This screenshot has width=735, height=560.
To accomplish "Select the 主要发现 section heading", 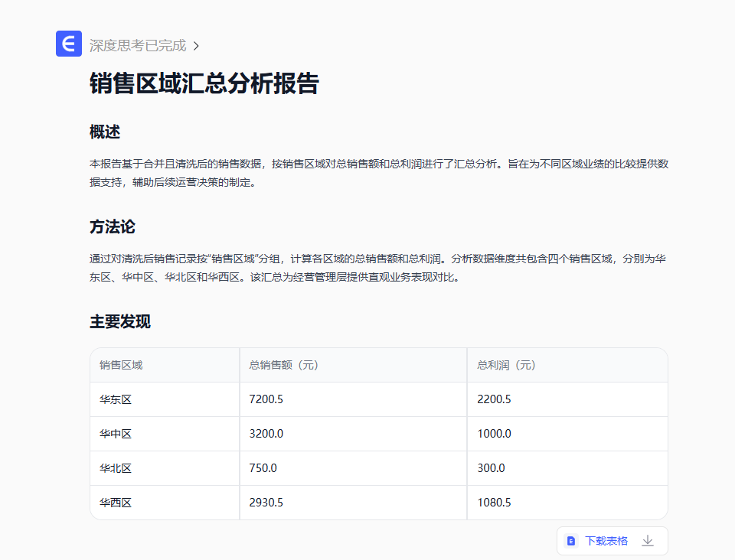I will click(x=120, y=321).
